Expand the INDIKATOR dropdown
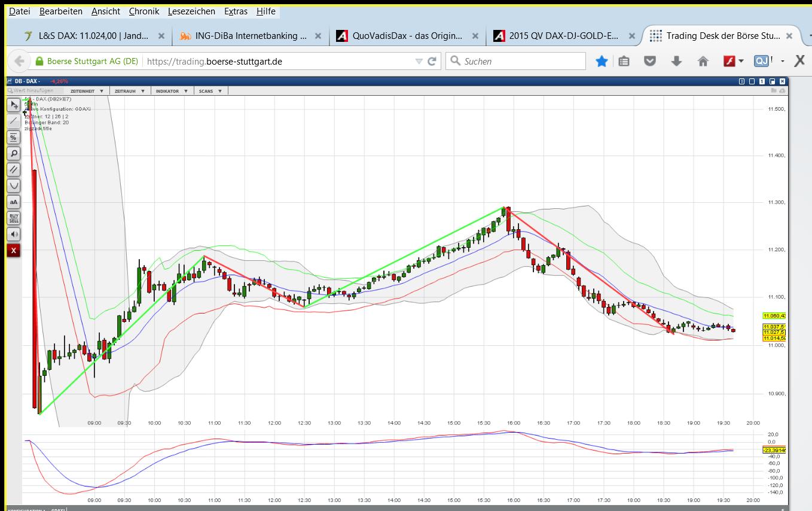This screenshot has height=511, width=812. click(x=166, y=90)
